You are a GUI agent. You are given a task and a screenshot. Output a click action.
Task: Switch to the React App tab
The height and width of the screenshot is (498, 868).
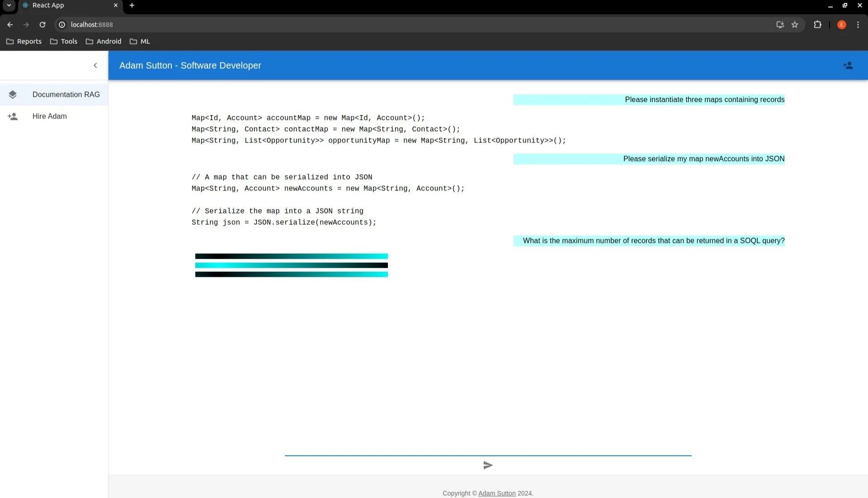tap(48, 5)
